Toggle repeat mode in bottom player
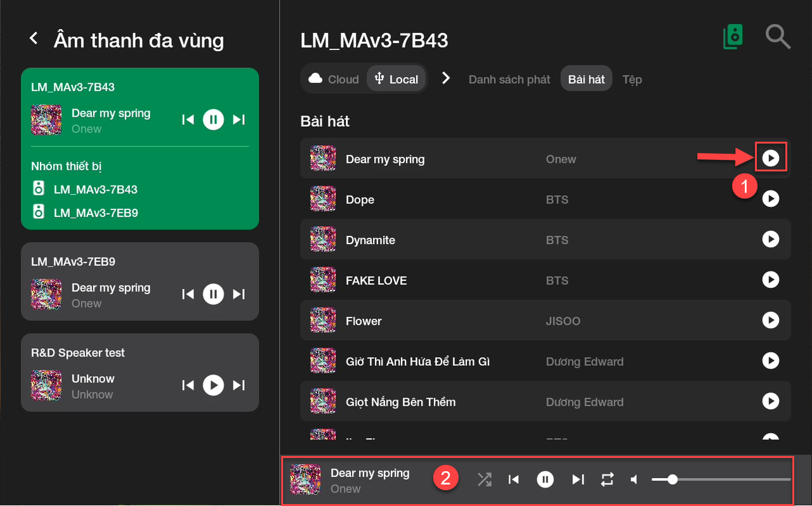This screenshot has width=812, height=506. [607, 480]
